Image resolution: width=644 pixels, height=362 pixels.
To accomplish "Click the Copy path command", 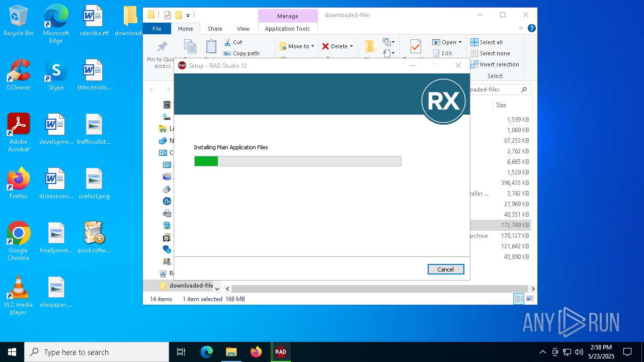I will pos(242,53).
